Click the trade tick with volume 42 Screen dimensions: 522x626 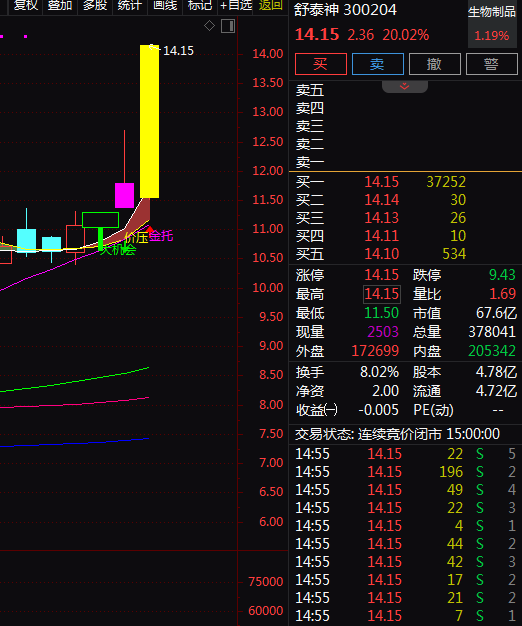point(405,562)
